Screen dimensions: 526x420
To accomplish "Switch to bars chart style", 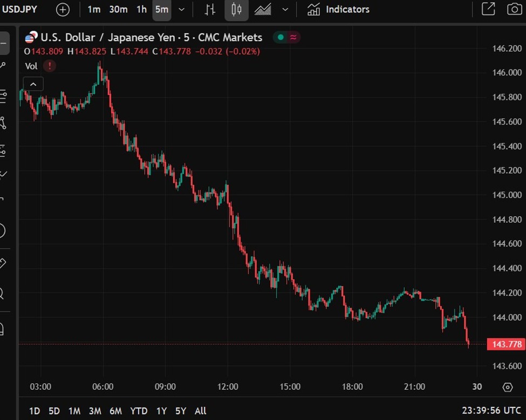I will 210,9.
